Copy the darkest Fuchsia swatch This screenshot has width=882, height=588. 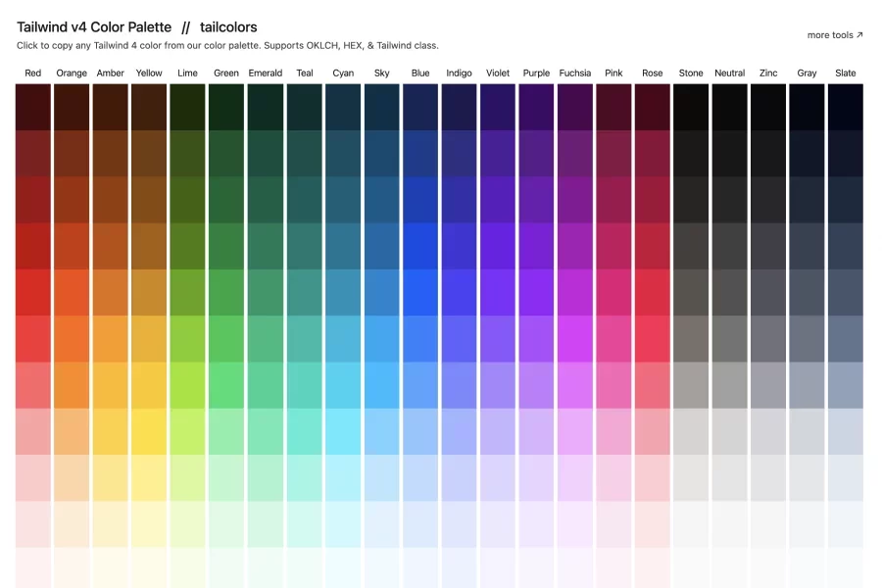tap(575, 107)
